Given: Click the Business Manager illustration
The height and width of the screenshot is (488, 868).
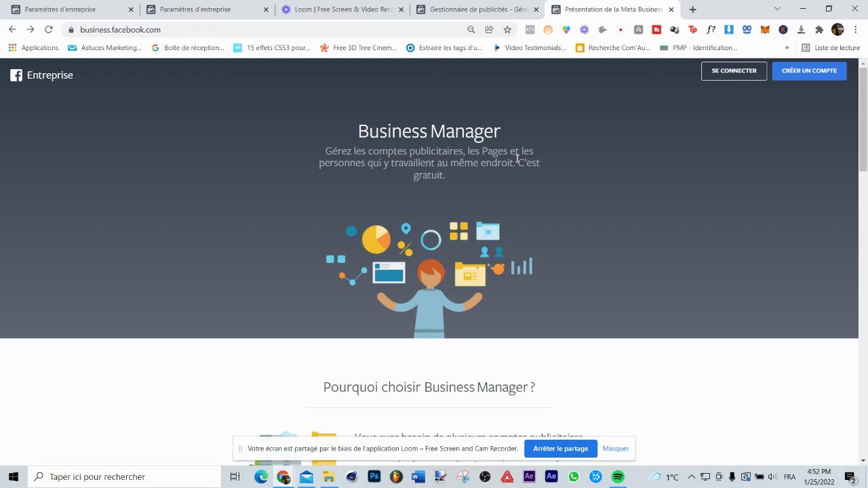Looking at the screenshot, I should pos(429,279).
